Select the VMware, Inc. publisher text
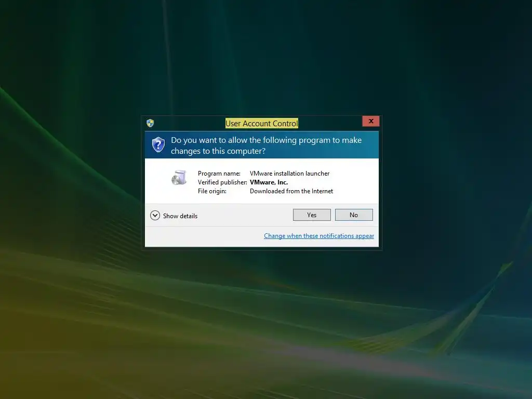Viewport: 532px width, 399px height. pyautogui.click(x=269, y=182)
